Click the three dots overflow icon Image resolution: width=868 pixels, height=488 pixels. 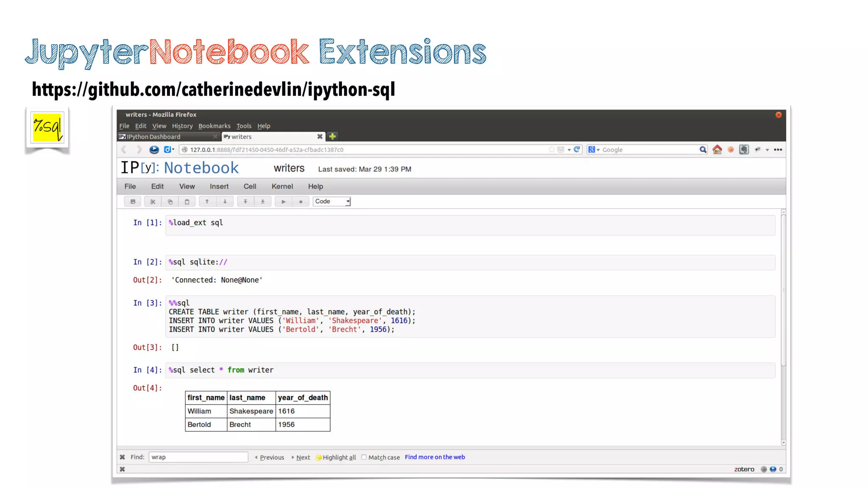(x=778, y=150)
